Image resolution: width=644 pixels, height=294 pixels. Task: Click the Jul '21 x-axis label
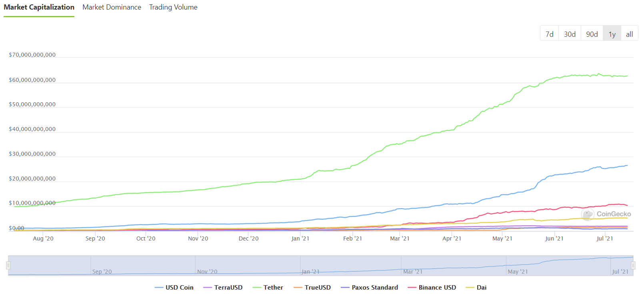[x=605, y=238]
